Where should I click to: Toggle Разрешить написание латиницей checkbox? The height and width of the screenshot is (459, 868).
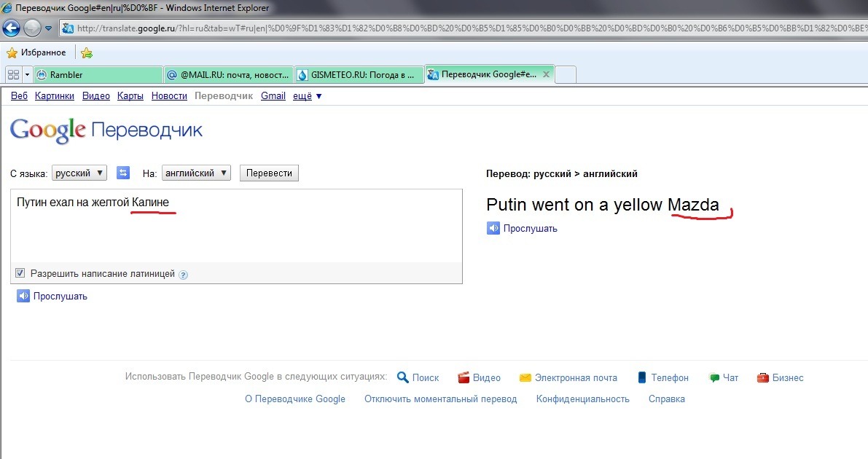[x=20, y=273]
